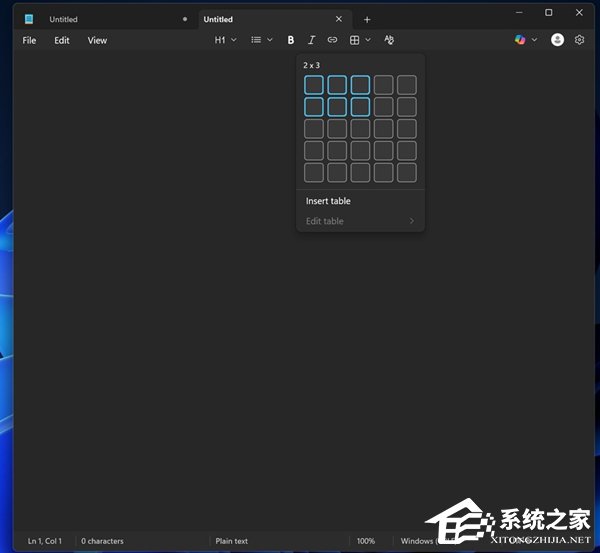Click the Plain text status entry

point(232,541)
